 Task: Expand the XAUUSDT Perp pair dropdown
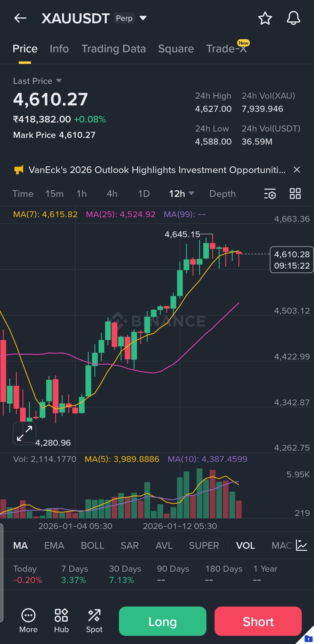click(x=143, y=18)
